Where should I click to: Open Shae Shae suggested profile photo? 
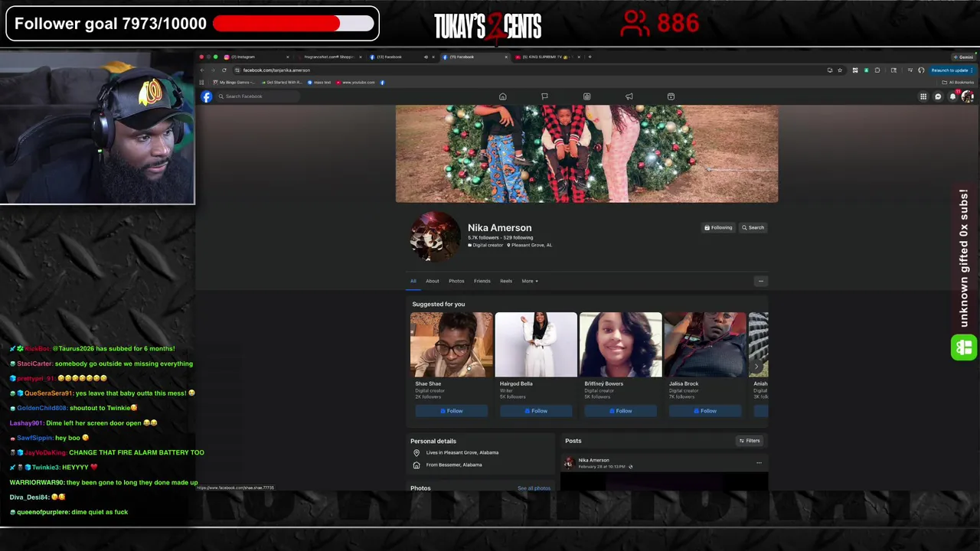pyautogui.click(x=452, y=344)
